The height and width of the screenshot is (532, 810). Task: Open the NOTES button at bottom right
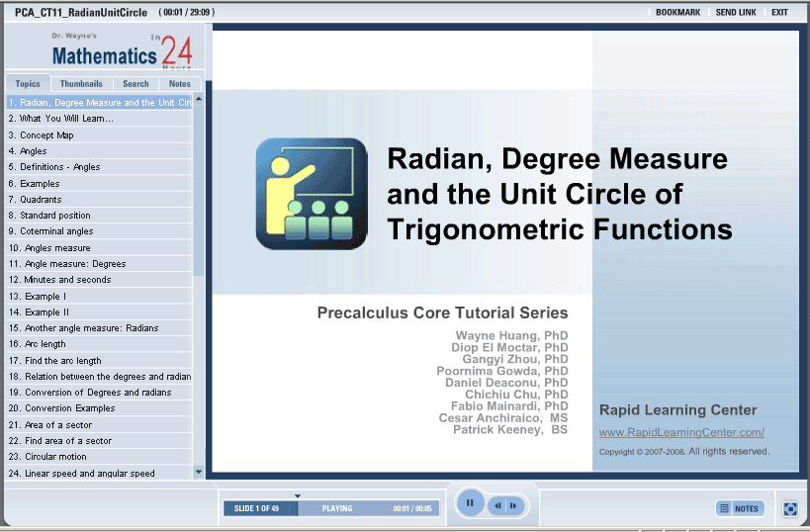740,508
